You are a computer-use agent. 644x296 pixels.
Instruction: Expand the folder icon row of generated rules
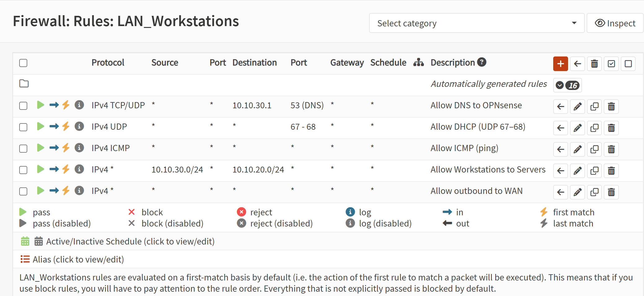24,83
